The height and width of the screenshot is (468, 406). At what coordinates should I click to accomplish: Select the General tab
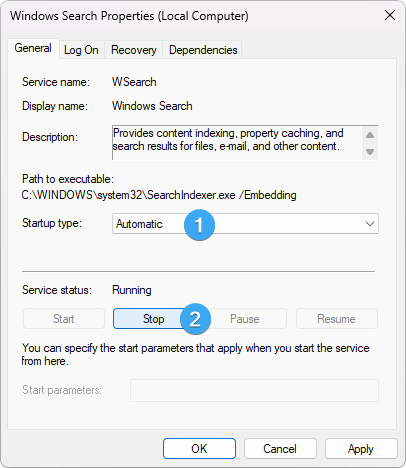point(33,49)
